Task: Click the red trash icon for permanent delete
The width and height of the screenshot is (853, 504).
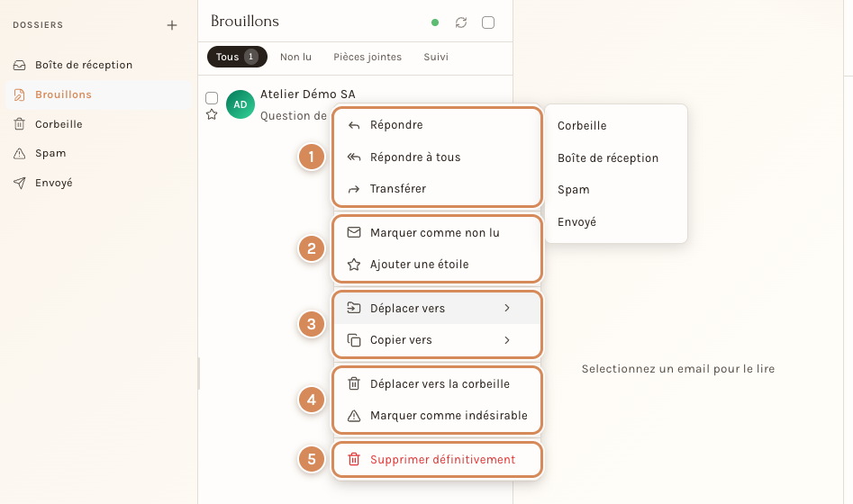Action: coord(354,459)
